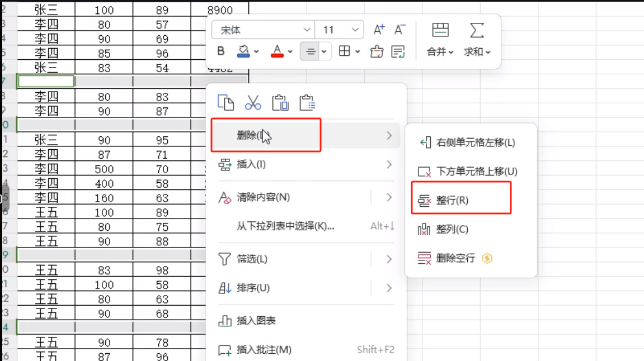Choose 整列(C) delete entire column
Screen dimensions: 644x361
(471, 229)
